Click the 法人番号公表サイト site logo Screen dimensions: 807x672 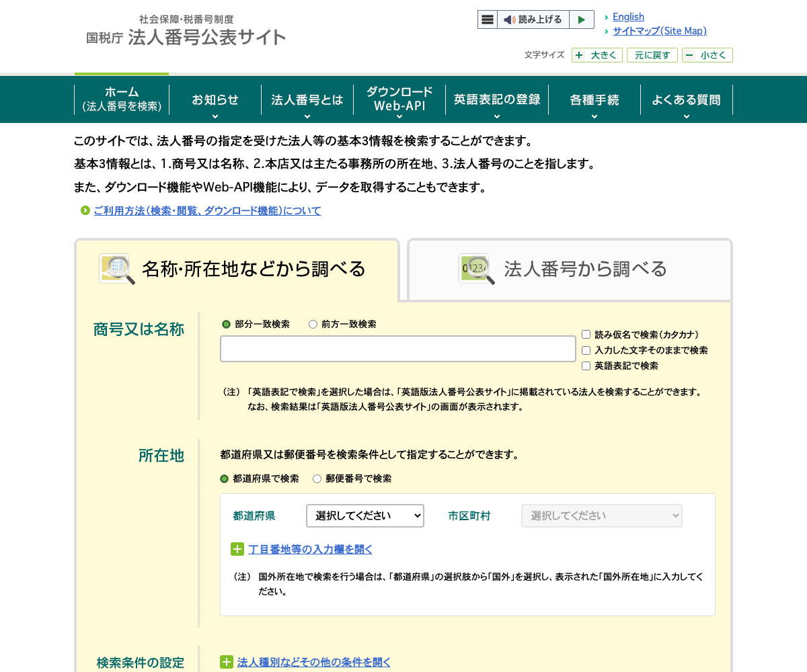pos(186,30)
